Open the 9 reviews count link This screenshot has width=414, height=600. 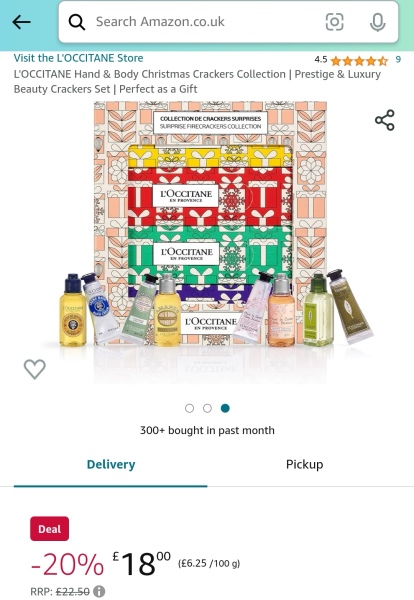(x=398, y=59)
